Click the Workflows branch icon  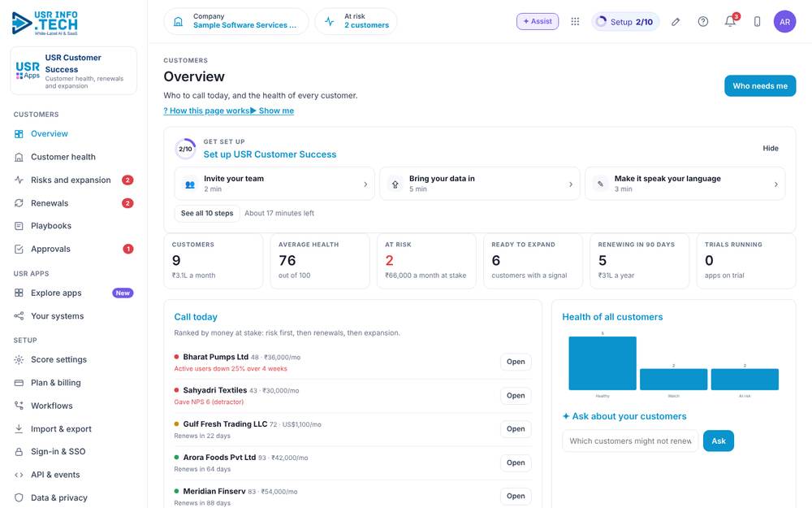[19, 406]
